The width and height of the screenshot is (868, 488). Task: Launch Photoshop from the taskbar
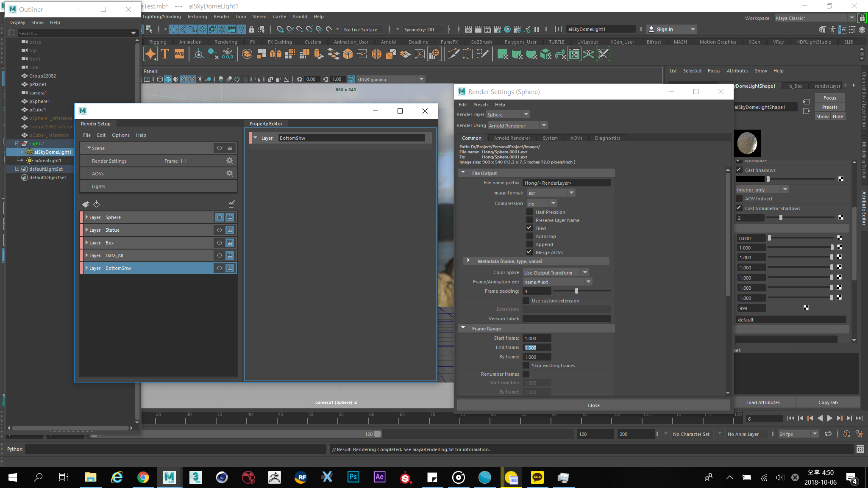(x=353, y=477)
